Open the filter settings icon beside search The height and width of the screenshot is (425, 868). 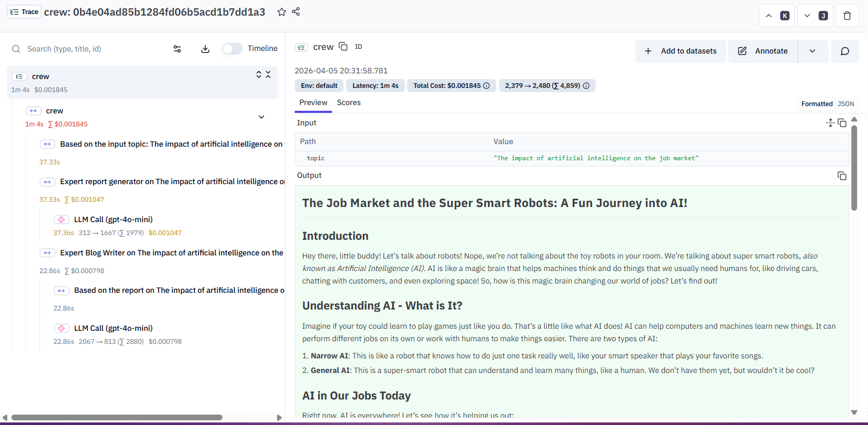[x=177, y=49]
